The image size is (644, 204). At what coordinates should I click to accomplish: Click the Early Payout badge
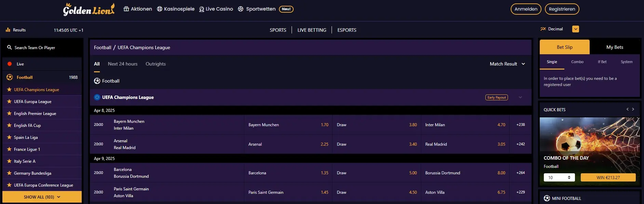pyautogui.click(x=497, y=98)
